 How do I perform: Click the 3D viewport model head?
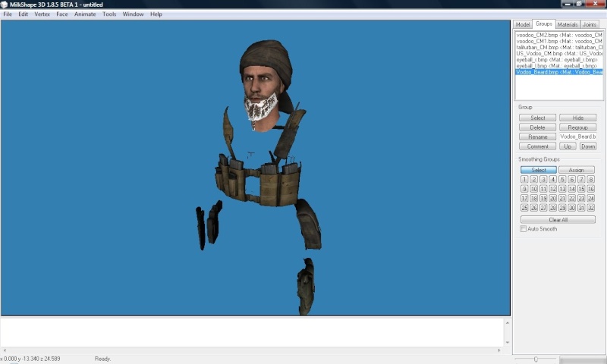pos(265,85)
